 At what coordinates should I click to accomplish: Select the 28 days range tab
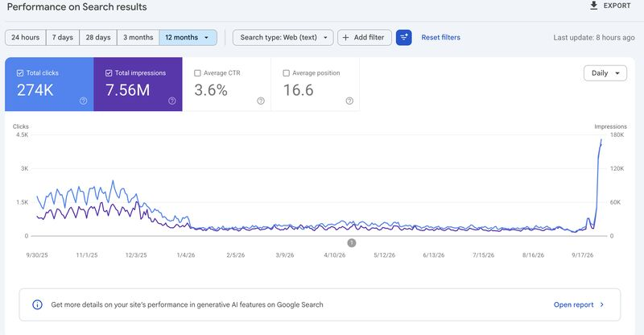click(x=98, y=37)
